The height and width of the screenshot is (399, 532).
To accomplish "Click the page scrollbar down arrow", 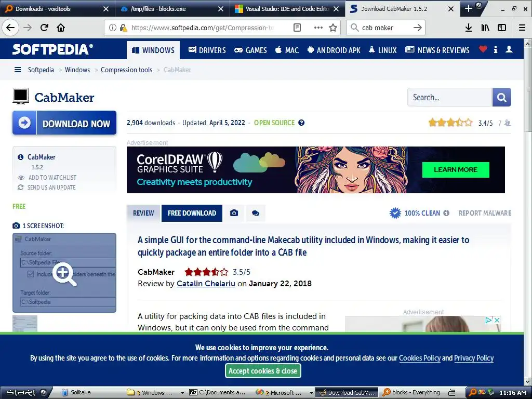I will 528,382.
